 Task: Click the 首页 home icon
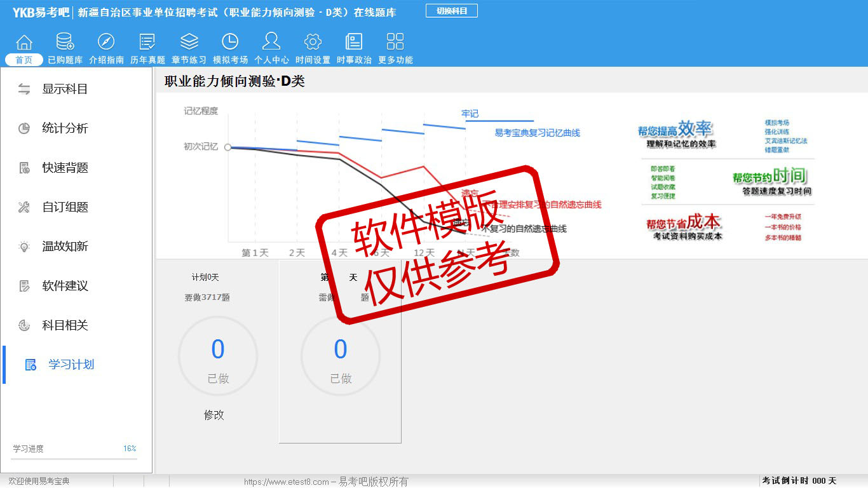[24, 43]
